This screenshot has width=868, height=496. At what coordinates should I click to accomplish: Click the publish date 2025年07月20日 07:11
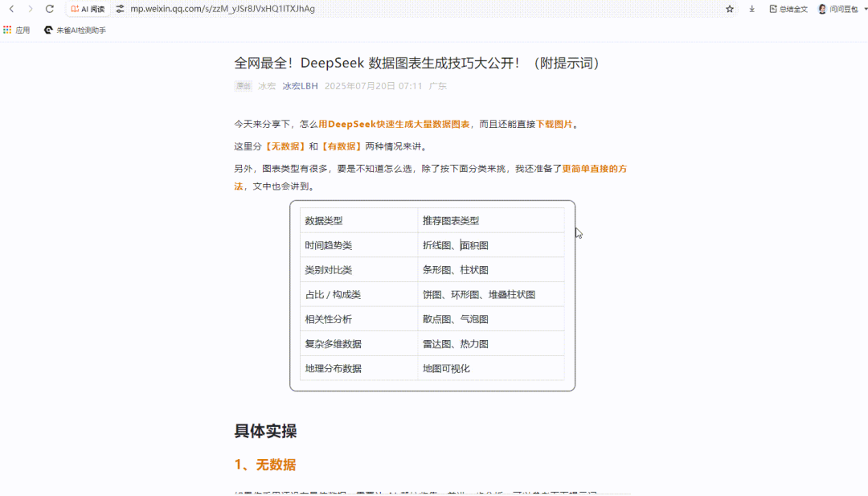373,86
